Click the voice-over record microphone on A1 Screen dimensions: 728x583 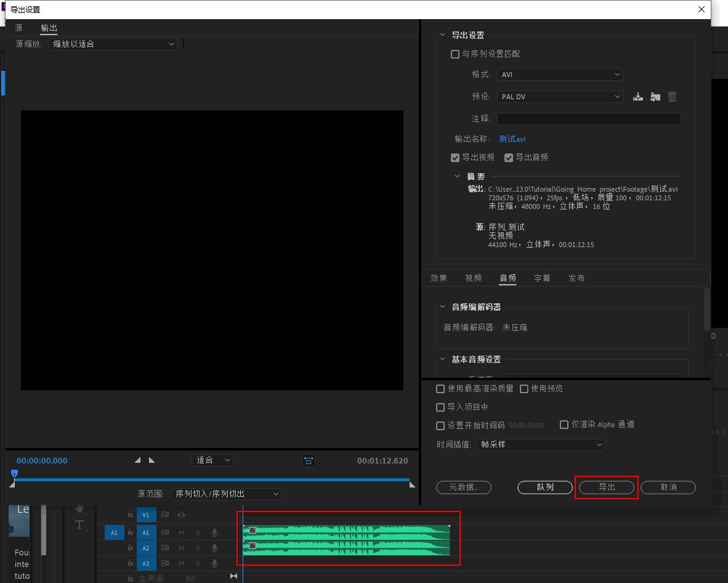pos(214,532)
